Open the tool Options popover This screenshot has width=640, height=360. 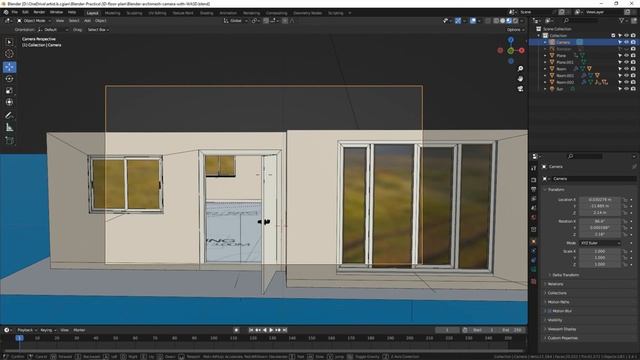(515, 30)
